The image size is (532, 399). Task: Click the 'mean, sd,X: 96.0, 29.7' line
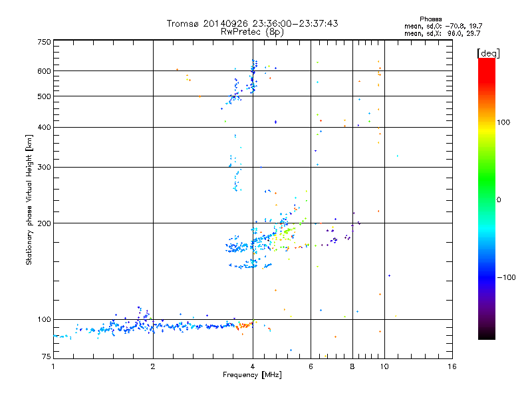(x=442, y=33)
